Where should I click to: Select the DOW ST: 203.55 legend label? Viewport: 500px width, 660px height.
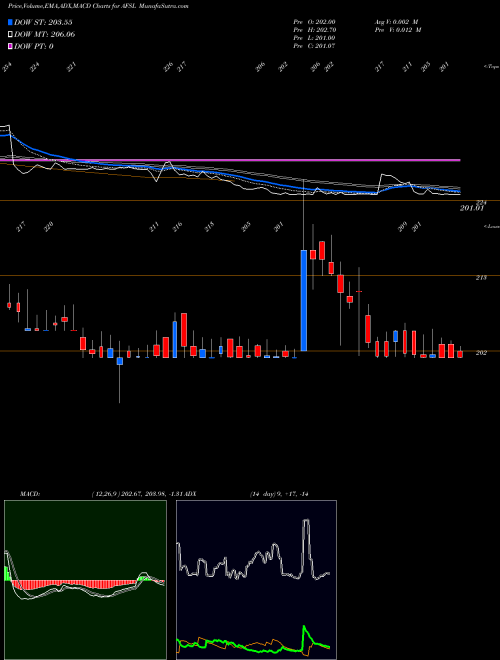[43, 22]
